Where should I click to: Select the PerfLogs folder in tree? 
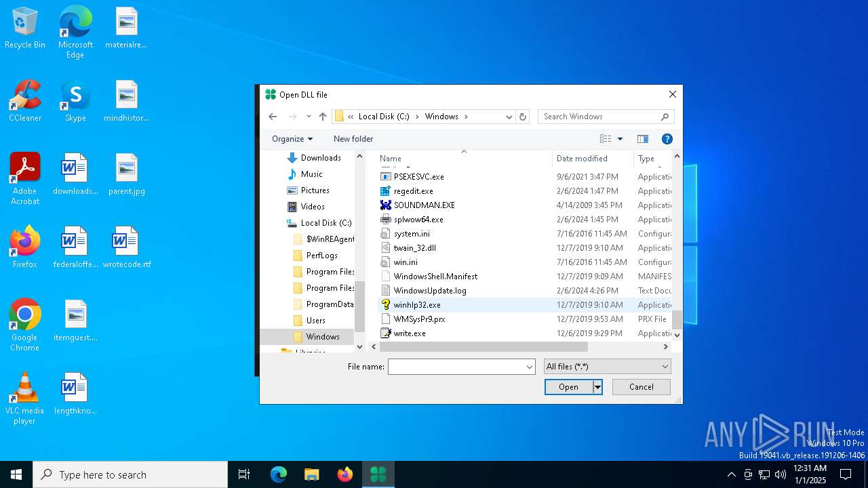coord(316,256)
